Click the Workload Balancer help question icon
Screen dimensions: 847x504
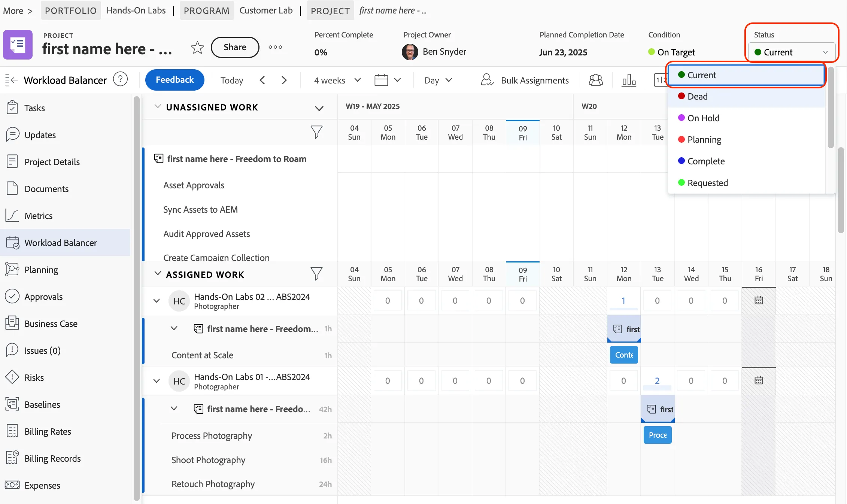coord(121,79)
